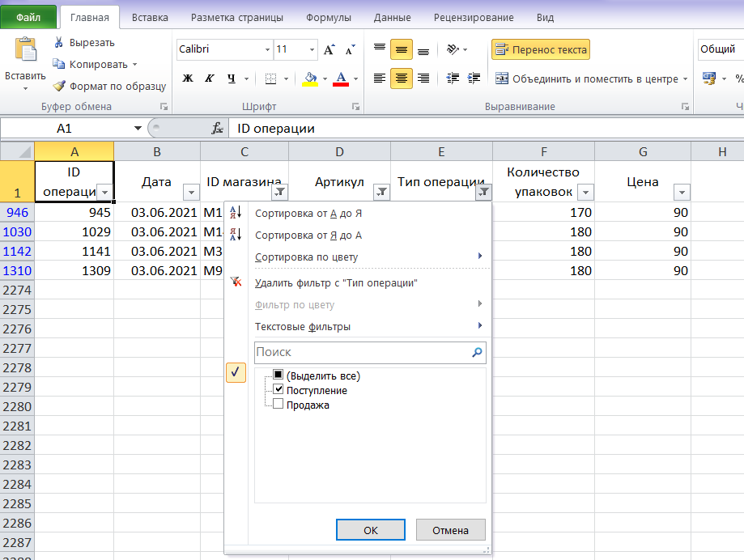Click the Поиск filter search field

point(363,352)
